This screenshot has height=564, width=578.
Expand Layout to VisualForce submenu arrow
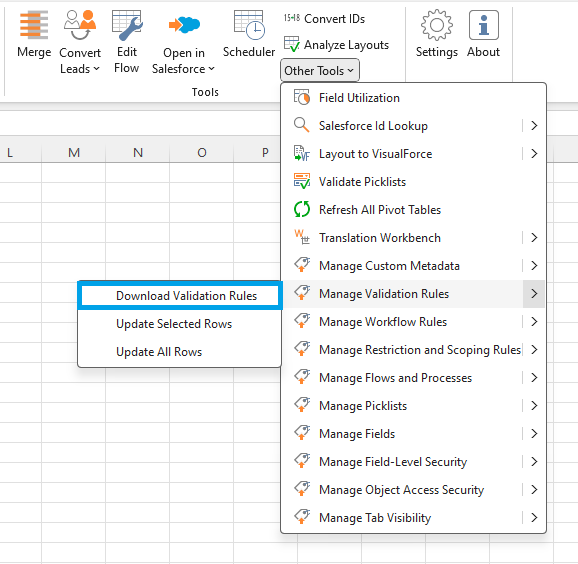[x=534, y=153]
